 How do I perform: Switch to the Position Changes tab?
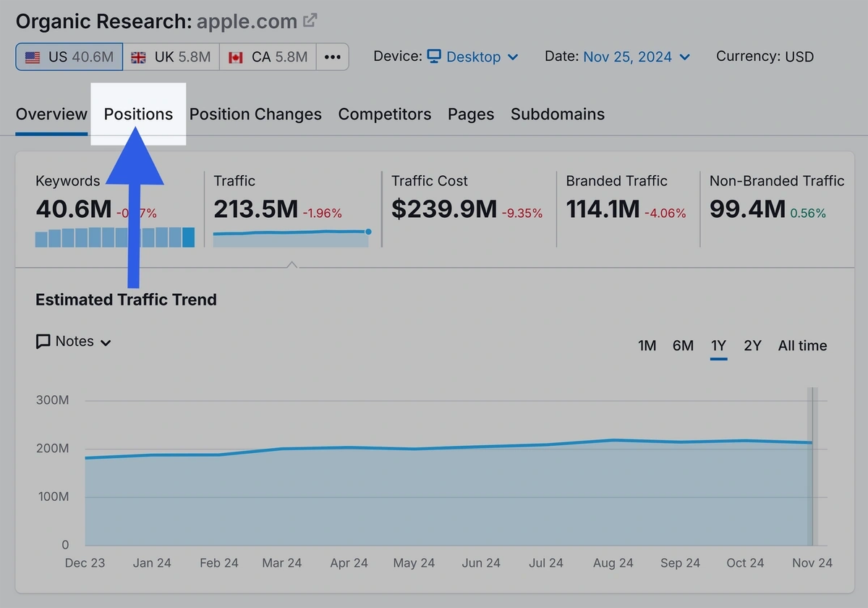pyautogui.click(x=255, y=114)
